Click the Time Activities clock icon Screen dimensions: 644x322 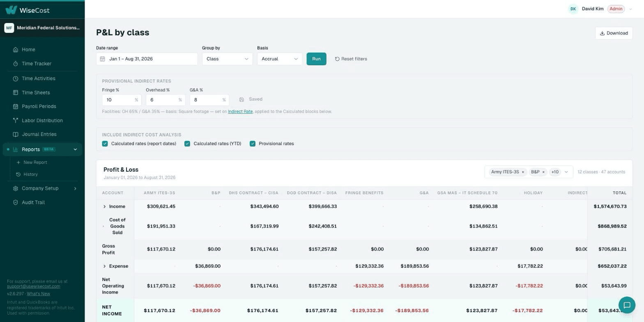[16, 78]
